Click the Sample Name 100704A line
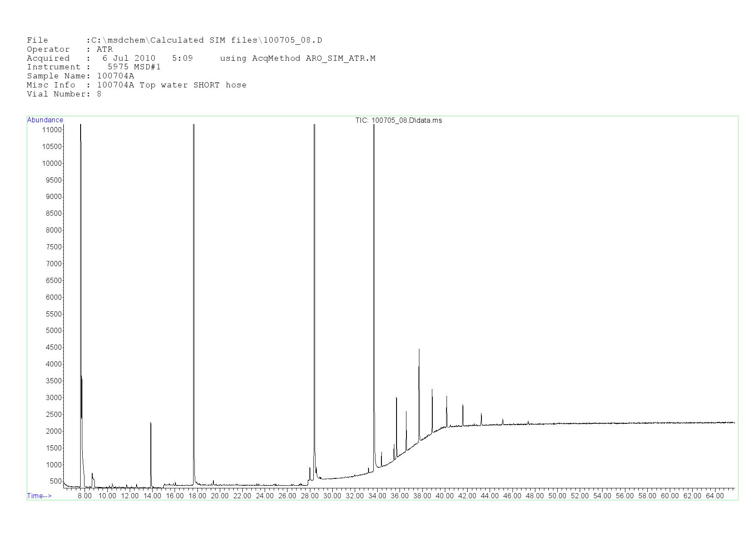 coord(81,76)
